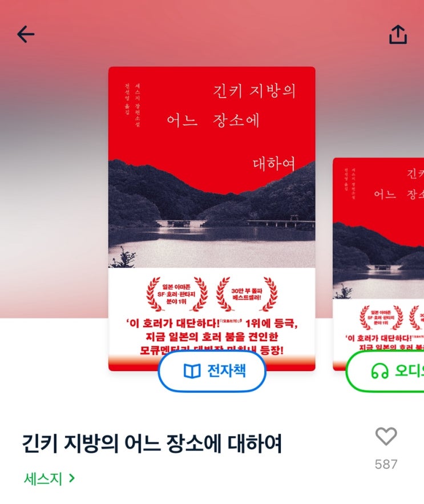The image size is (424, 504).
Task: Go back using the left arrow
Action: point(26,34)
